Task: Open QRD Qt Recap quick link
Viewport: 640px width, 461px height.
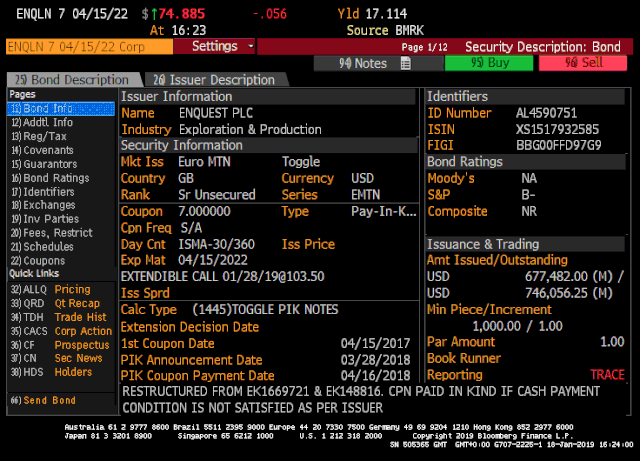Action: [x=55, y=303]
